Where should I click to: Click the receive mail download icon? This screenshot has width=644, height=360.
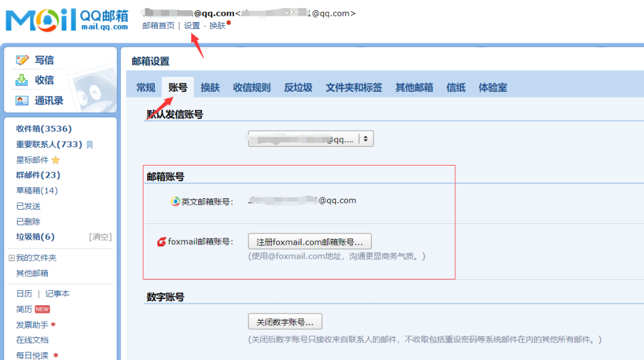click(22, 80)
